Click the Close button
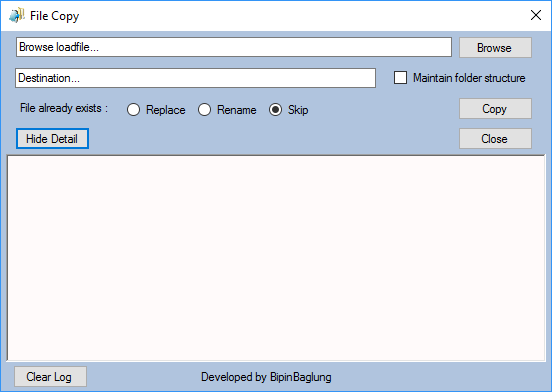The height and width of the screenshot is (392, 552). point(495,139)
